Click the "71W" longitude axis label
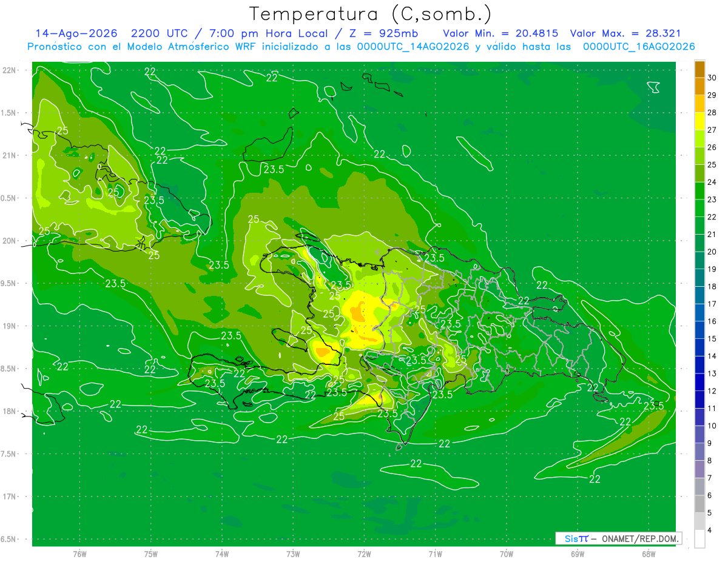728x562 pixels. [435, 554]
